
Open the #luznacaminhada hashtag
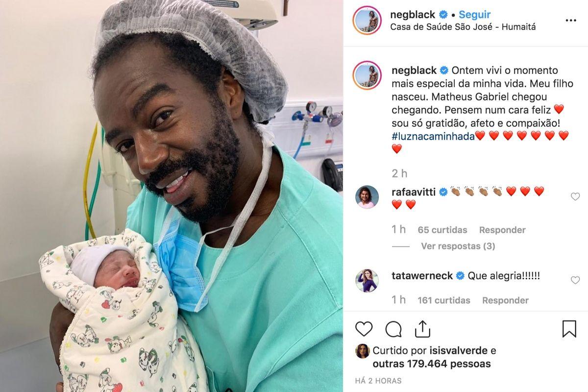pyautogui.click(x=433, y=136)
